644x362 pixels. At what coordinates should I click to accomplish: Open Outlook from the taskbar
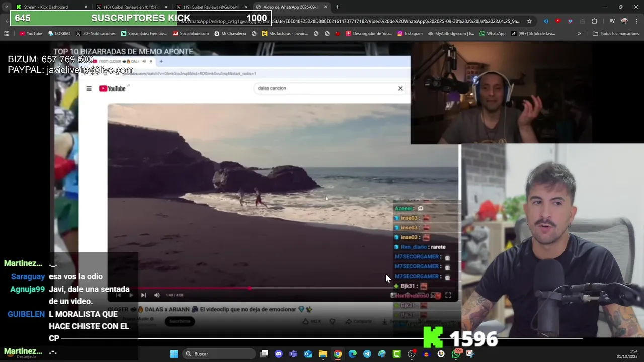[x=308, y=354]
